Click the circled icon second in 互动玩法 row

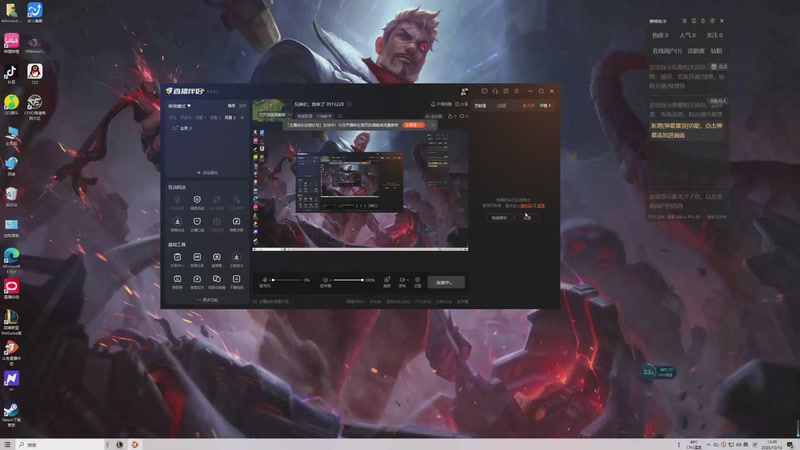pyautogui.click(x=197, y=199)
